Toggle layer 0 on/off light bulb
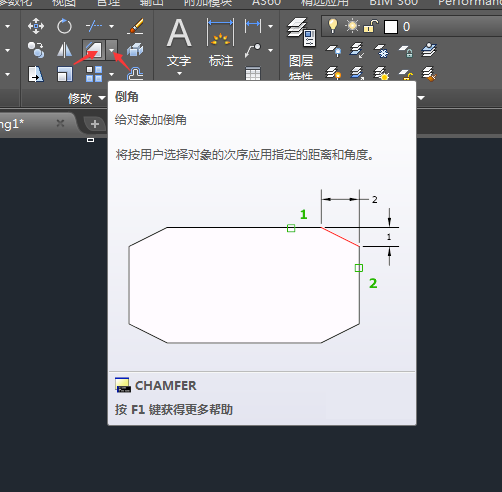Image resolution: width=502 pixels, height=492 pixels. pyautogui.click(x=333, y=26)
